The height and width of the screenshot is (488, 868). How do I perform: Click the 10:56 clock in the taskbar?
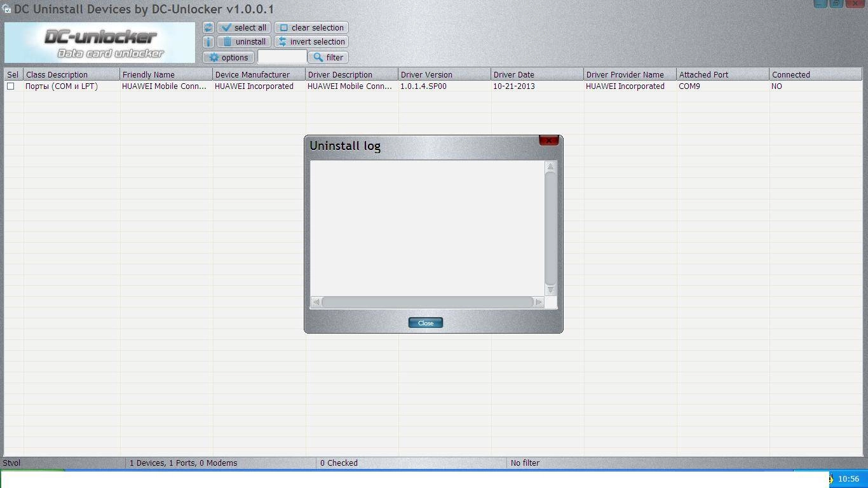[x=848, y=479]
